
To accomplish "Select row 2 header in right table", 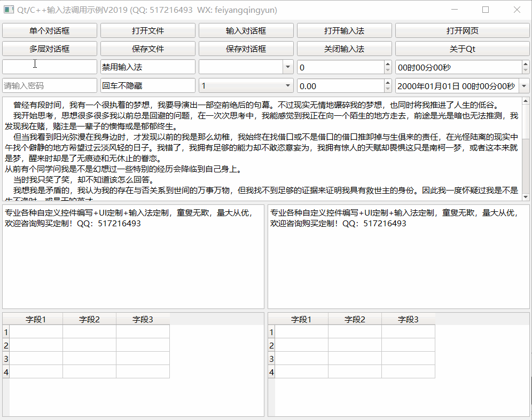I will coord(271,345).
